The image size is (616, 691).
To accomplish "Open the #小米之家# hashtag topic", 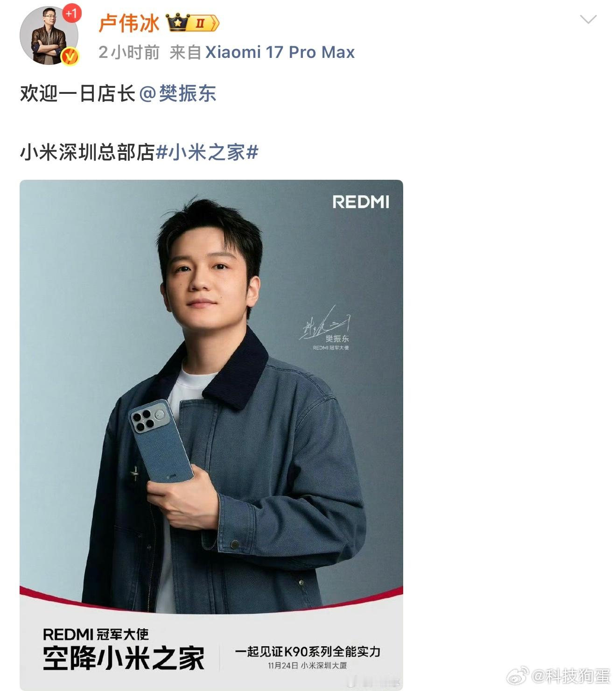I will pos(206,152).
